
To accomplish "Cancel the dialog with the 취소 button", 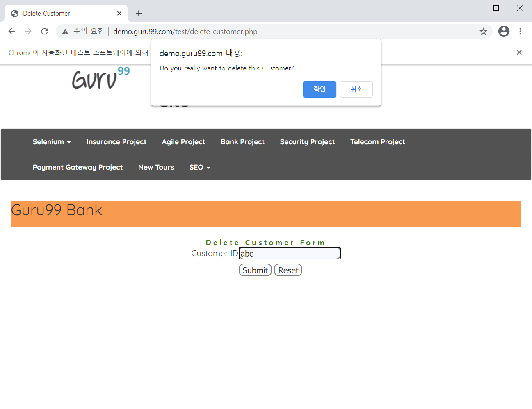I will coord(356,89).
